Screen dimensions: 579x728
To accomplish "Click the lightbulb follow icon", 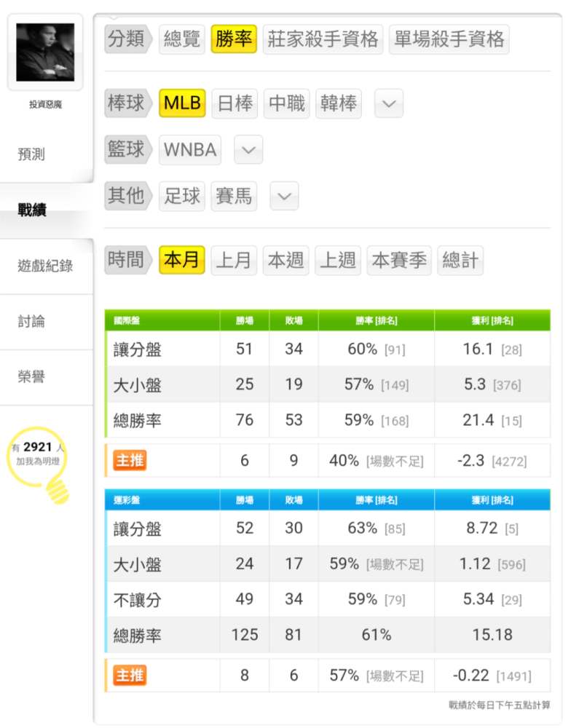I will click(x=39, y=463).
